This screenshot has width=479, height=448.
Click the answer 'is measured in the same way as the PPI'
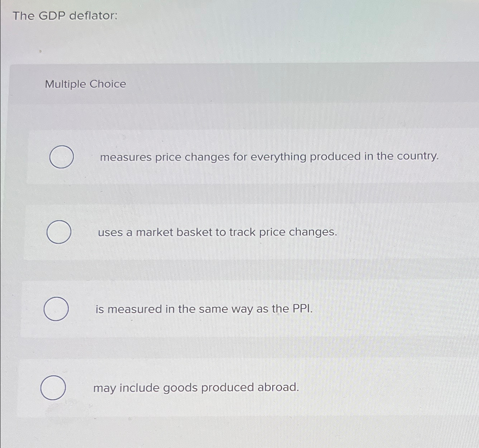pos(205,309)
